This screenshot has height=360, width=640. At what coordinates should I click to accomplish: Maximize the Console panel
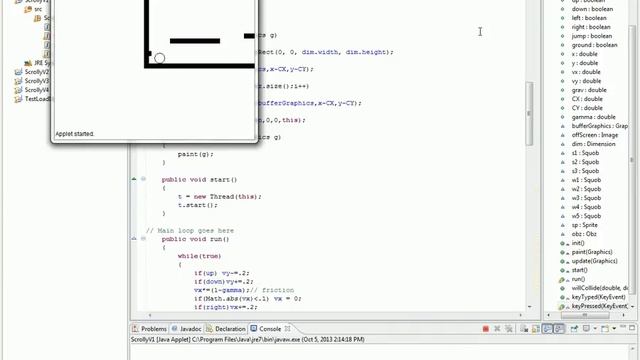pyautogui.click(x=632, y=328)
